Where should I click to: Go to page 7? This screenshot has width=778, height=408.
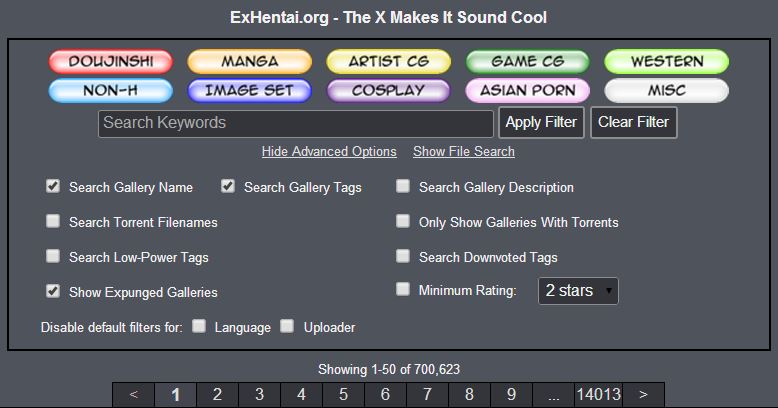427,395
